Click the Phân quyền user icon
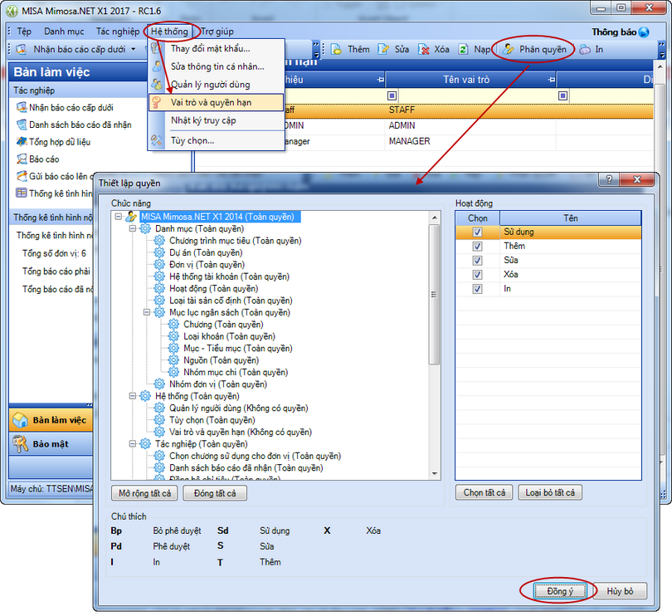This screenshot has width=672, height=616. coord(508,49)
